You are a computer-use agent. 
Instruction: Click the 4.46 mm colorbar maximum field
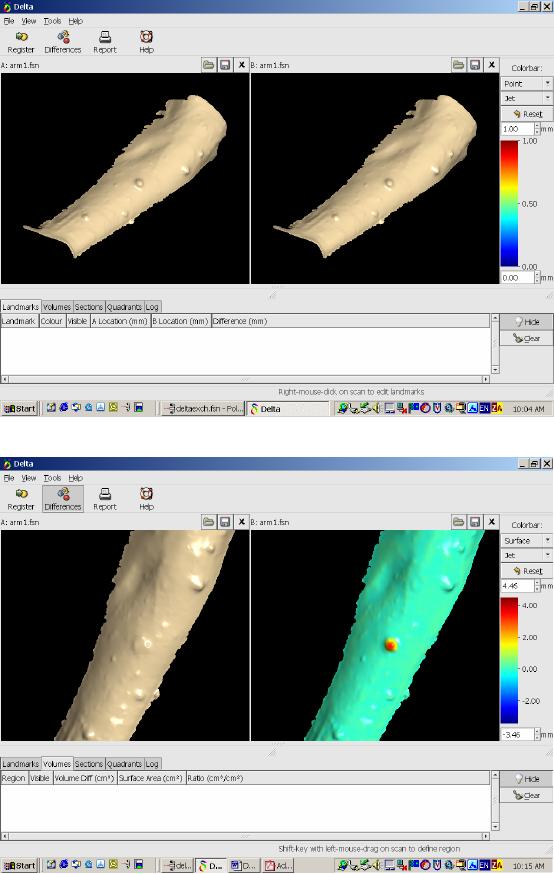pyautogui.click(x=518, y=586)
